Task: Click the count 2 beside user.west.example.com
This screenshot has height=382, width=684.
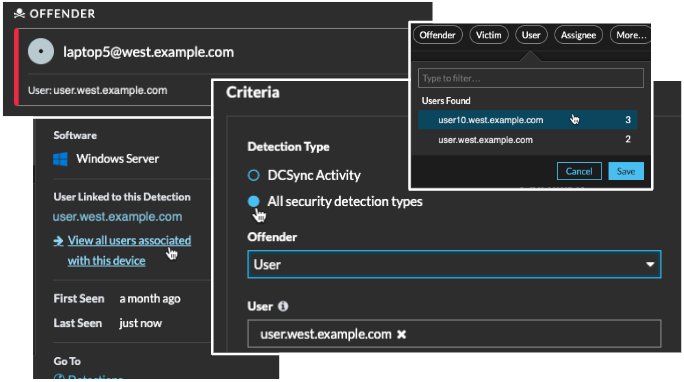Action: coord(628,140)
